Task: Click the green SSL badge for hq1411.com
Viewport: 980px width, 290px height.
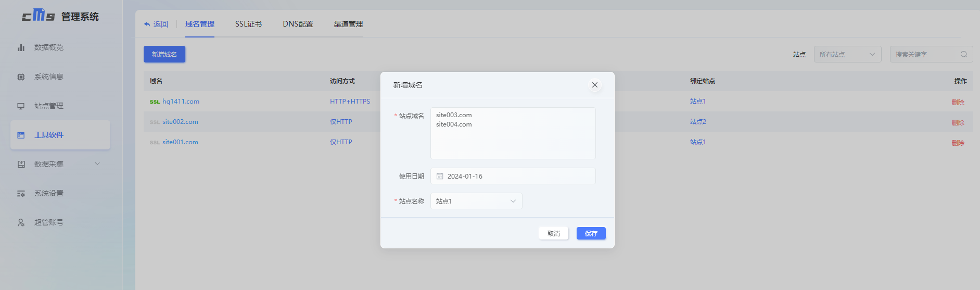Action: pyautogui.click(x=155, y=102)
